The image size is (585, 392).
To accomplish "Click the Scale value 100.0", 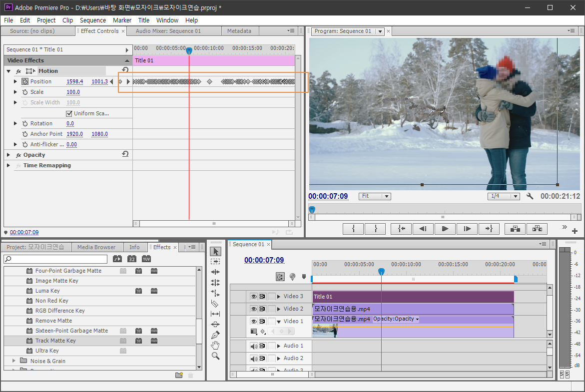I will point(73,92).
